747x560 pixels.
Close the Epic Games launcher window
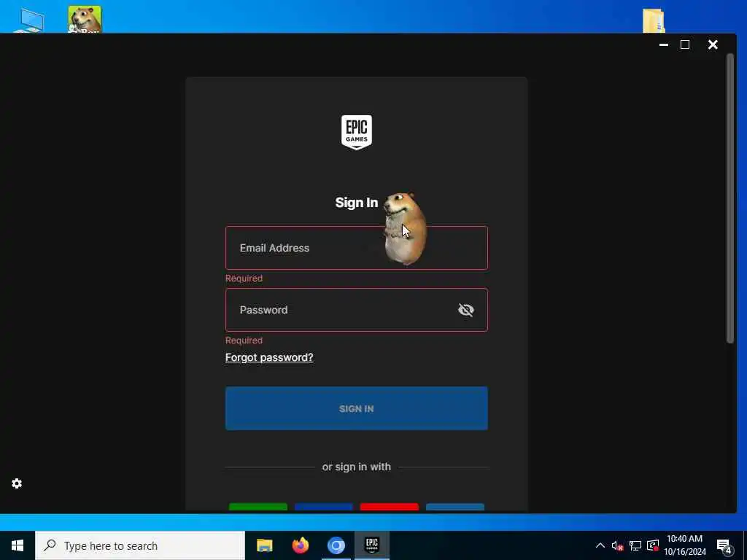click(713, 44)
